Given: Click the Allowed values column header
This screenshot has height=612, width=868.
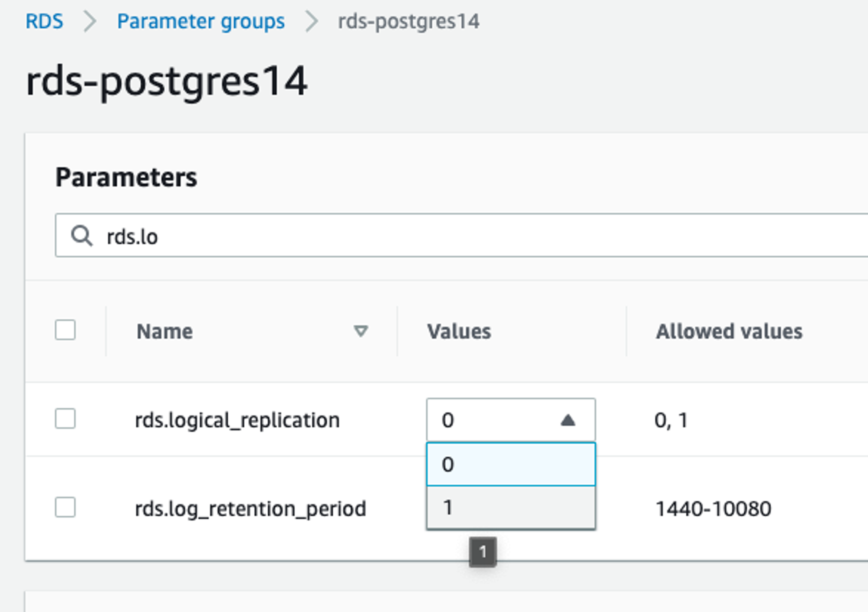Looking at the screenshot, I should [x=729, y=331].
